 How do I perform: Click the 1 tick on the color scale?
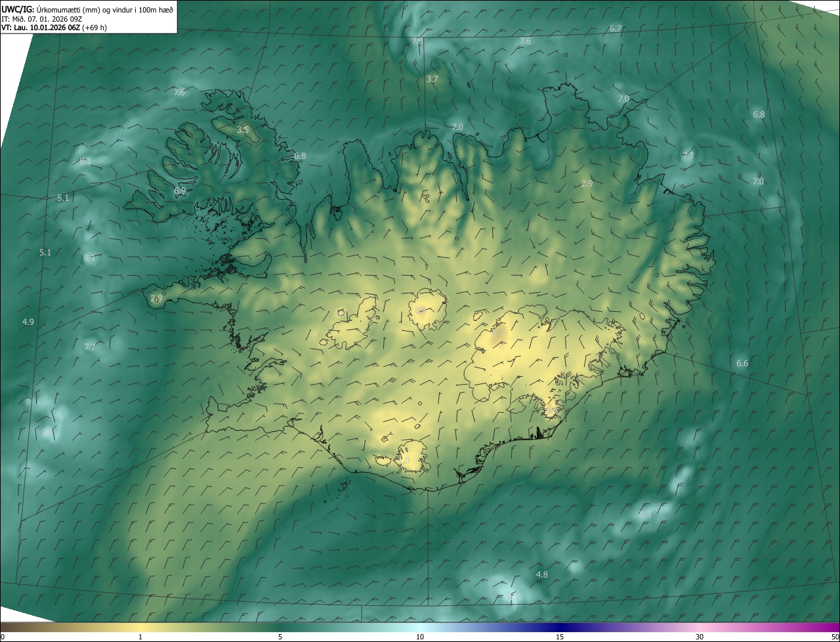pyautogui.click(x=140, y=637)
